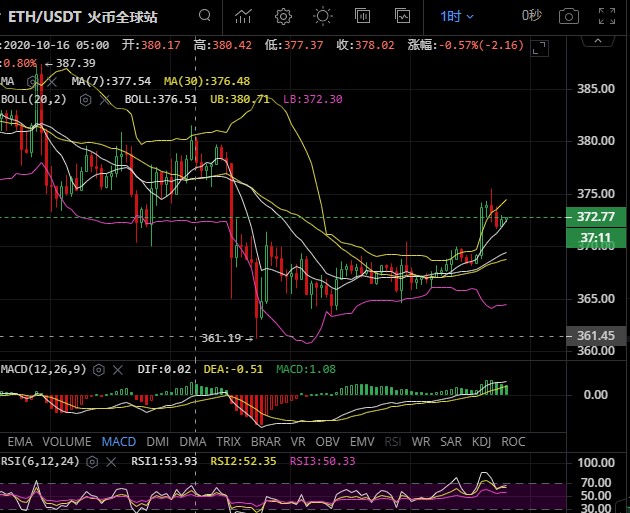Open the BOLL indicator settings gear
The height and width of the screenshot is (513, 630).
86,100
